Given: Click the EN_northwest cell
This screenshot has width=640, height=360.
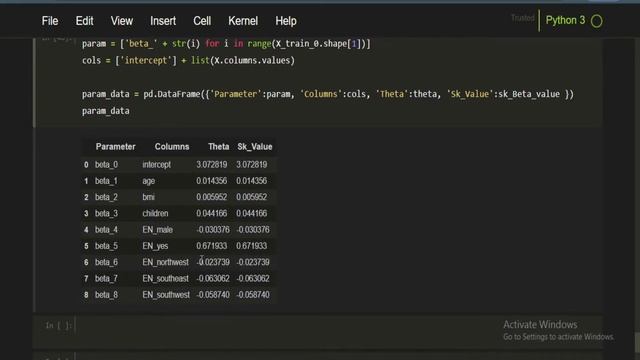Looking at the screenshot, I should pyautogui.click(x=165, y=262).
